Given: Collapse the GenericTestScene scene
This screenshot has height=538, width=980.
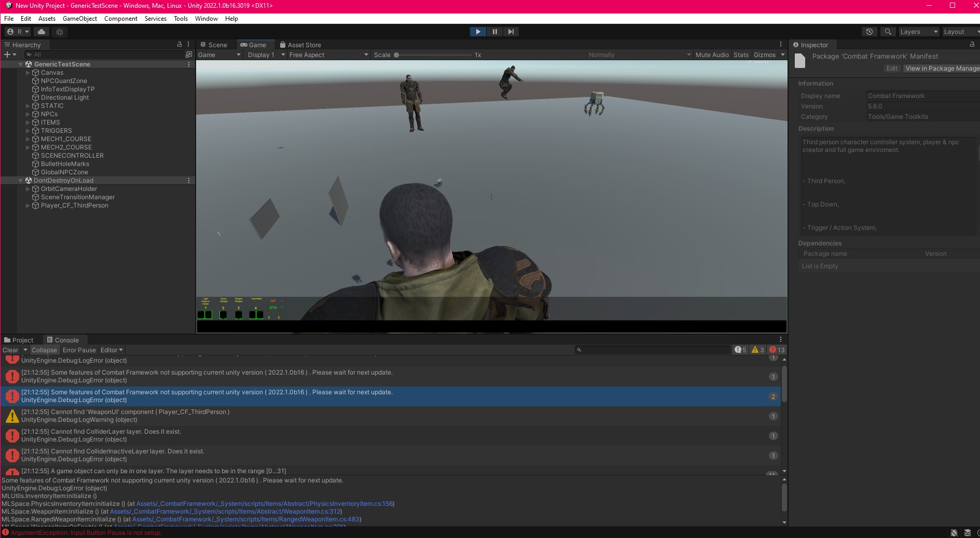Looking at the screenshot, I should tap(21, 64).
